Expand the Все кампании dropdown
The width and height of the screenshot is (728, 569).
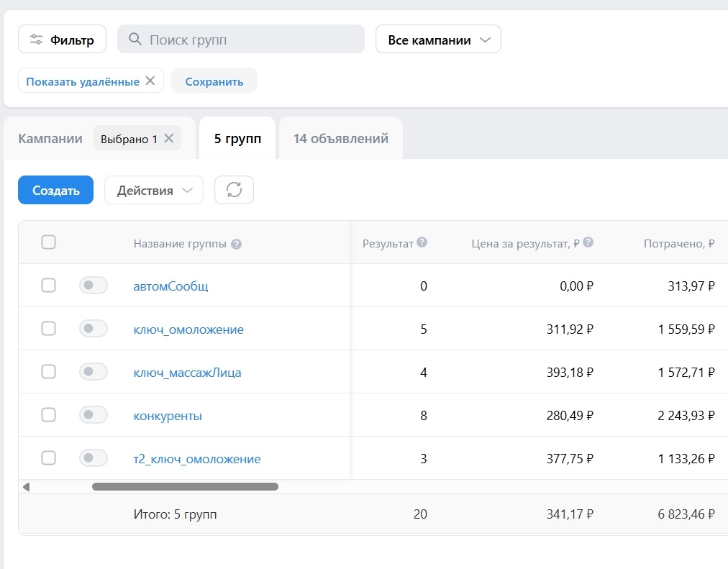pos(438,40)
